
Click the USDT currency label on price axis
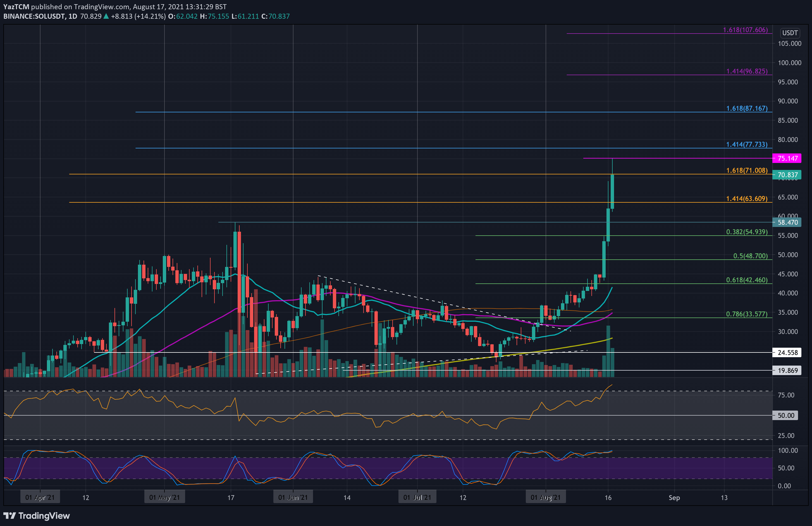(790, 33)
